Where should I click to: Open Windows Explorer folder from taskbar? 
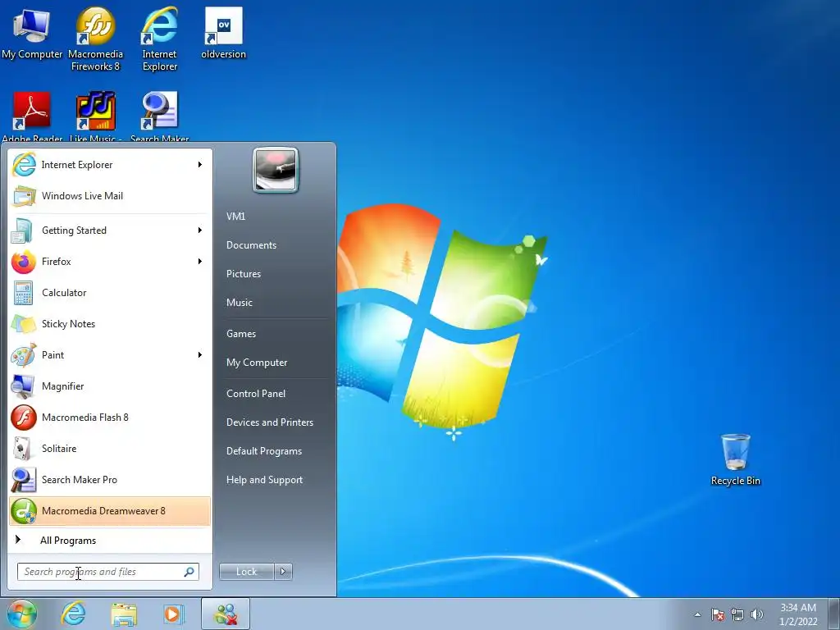(x=124, y=614)
